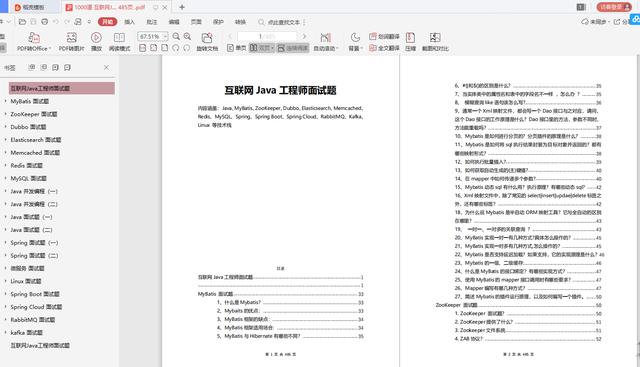Switch to the 稻壳模板 tab
Screen dimensions: 640x367
(x=34, y=7)
